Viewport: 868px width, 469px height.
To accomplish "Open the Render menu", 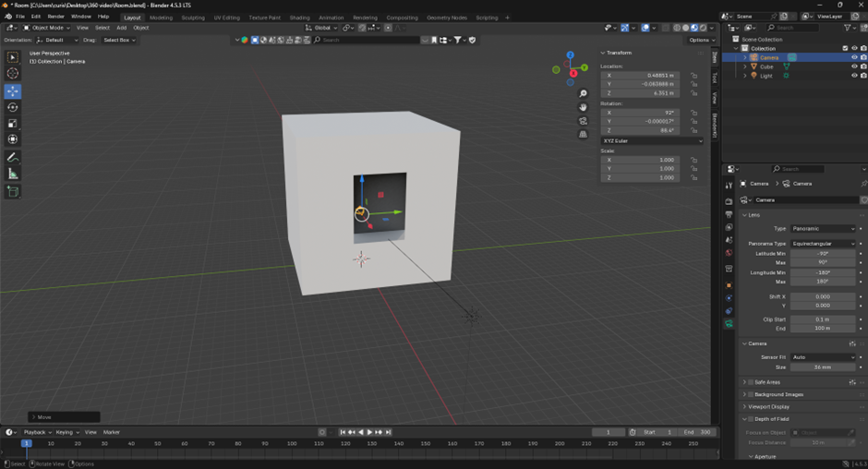I will coord(56,17).
